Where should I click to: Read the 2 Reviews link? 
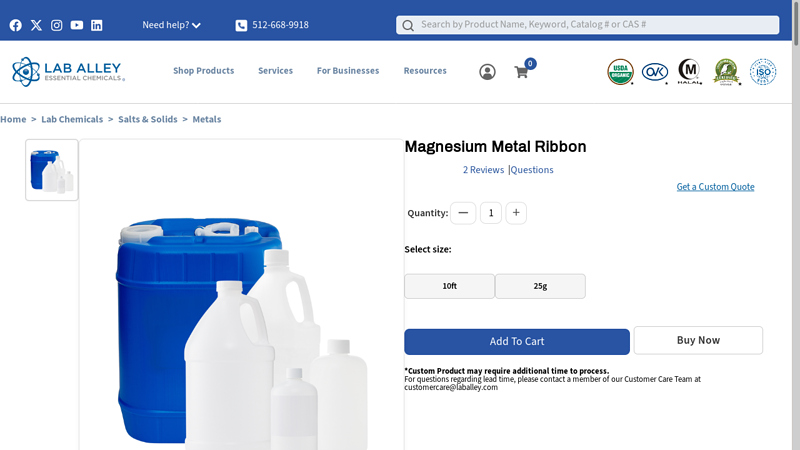click(483, 170)
